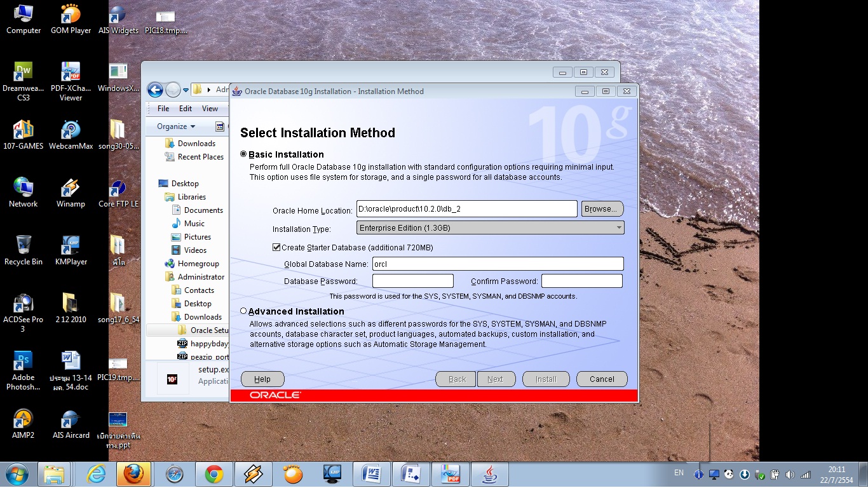The image size is (868, 488).
Task: Open Explorer's recent pages dropdown arrow
Action: [186, 90]
